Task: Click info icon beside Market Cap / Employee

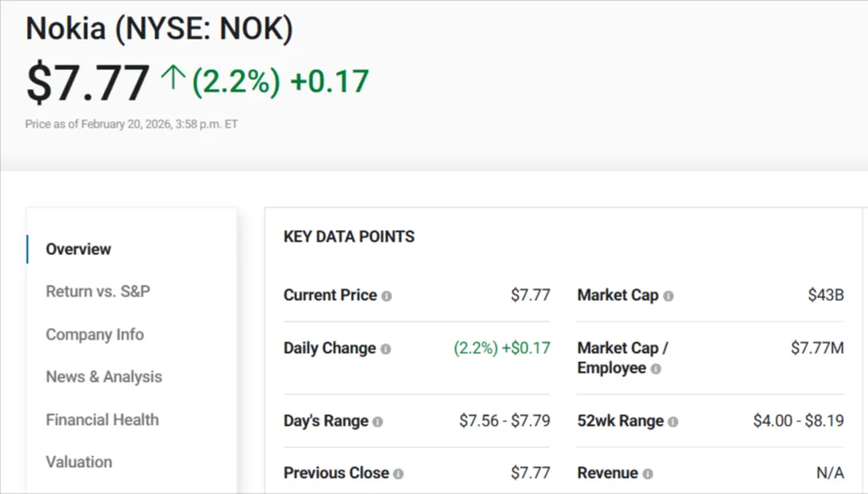Action: point(656,369)
